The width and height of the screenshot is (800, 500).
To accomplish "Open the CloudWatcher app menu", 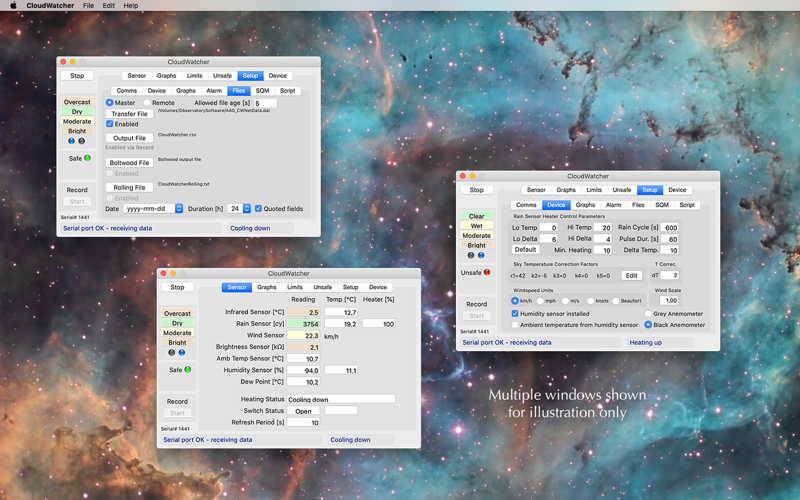I will [50, 6].
